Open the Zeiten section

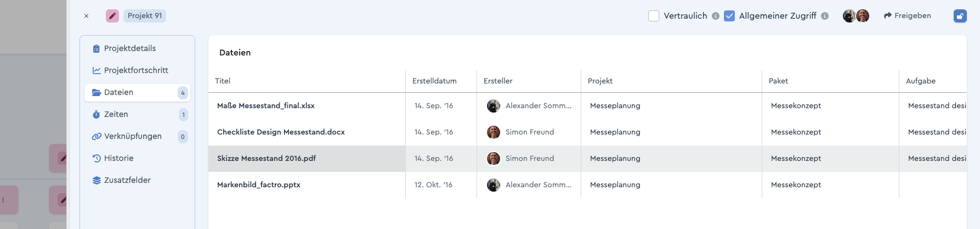click(x=116, y=114)
